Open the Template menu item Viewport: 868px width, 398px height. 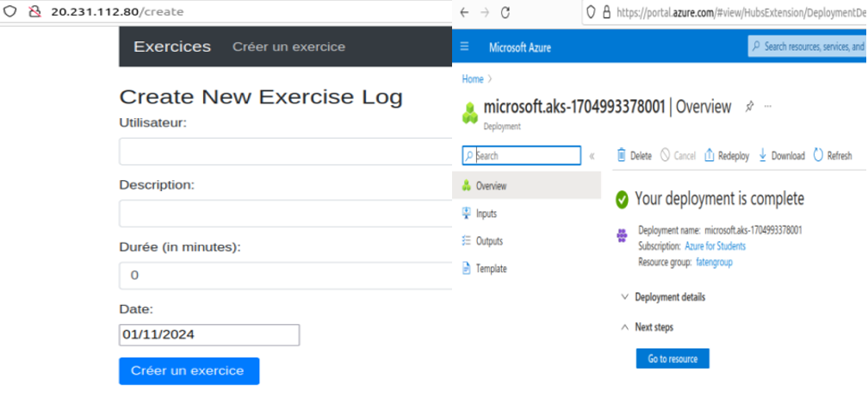491,269
